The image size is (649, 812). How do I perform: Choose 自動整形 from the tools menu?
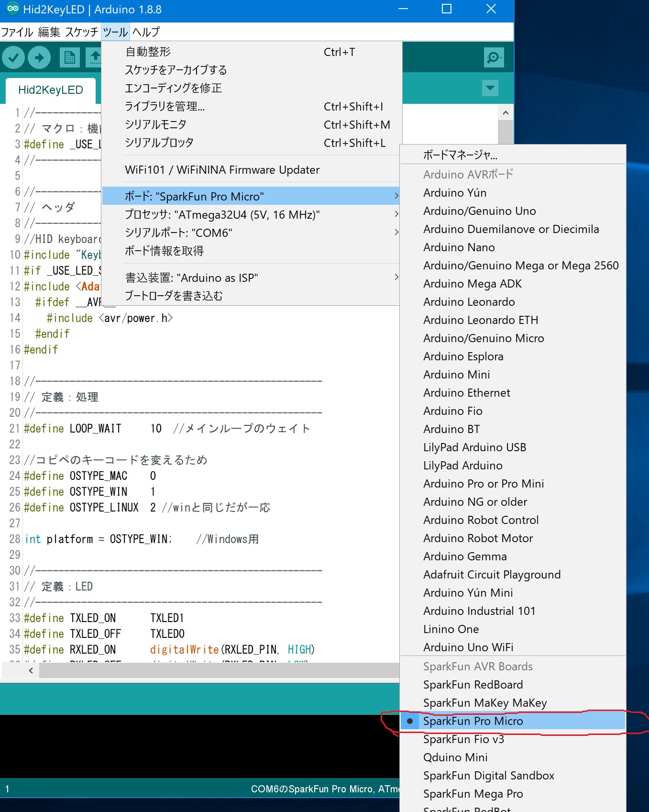click(x=252, y=52)
